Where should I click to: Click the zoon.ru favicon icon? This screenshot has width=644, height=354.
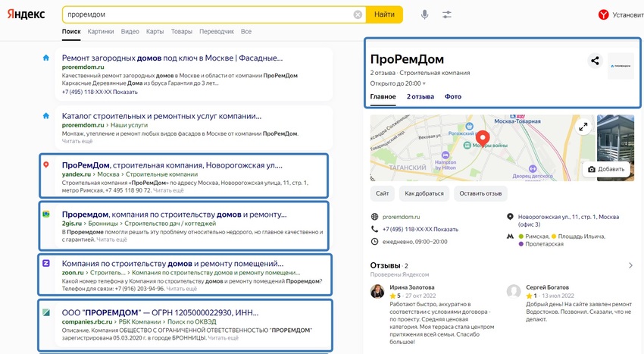pyautogui.click(x=46, y=263)
